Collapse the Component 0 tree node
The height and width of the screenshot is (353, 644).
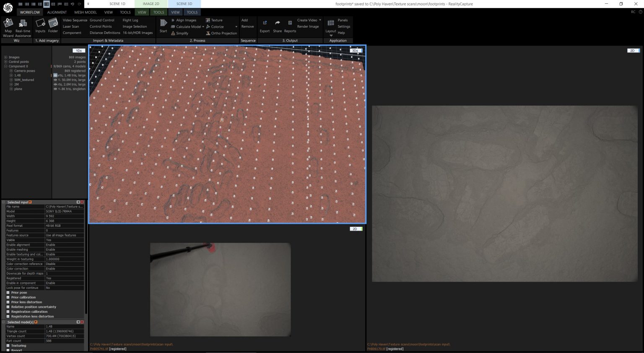point(6,66)
